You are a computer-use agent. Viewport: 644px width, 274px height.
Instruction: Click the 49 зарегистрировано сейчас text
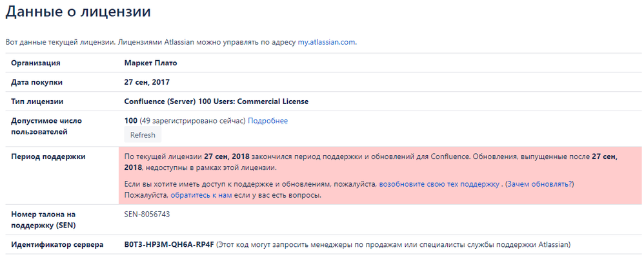click(192, 121)
